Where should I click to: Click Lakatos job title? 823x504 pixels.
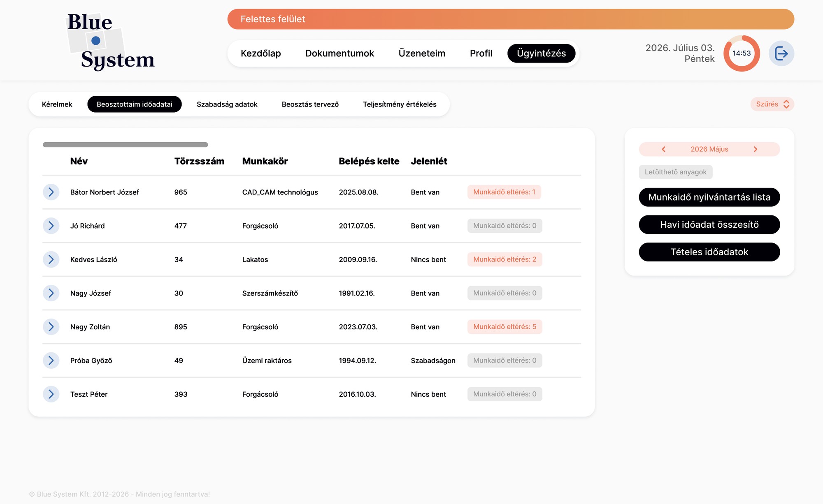coord(255,260)
